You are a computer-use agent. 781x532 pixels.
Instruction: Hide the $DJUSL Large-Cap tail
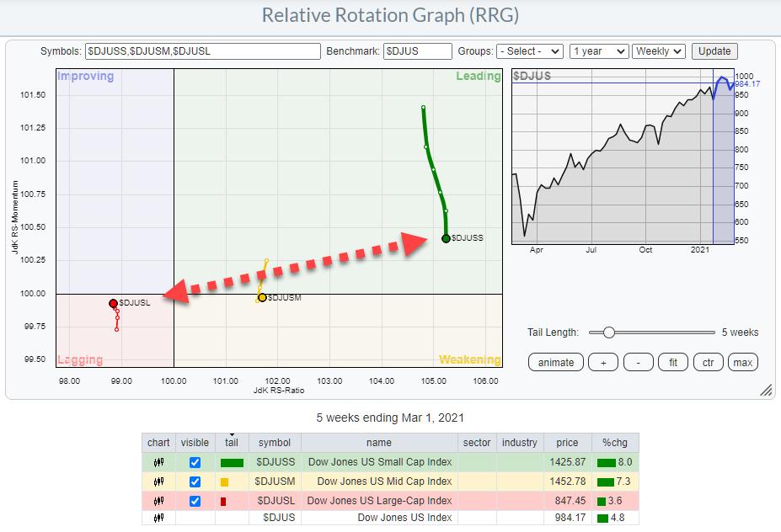coord(195,500)
